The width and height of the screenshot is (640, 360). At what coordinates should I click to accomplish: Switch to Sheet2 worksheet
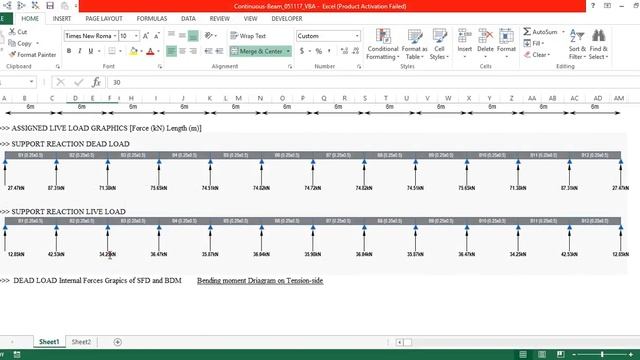click(x=81, y=342)
